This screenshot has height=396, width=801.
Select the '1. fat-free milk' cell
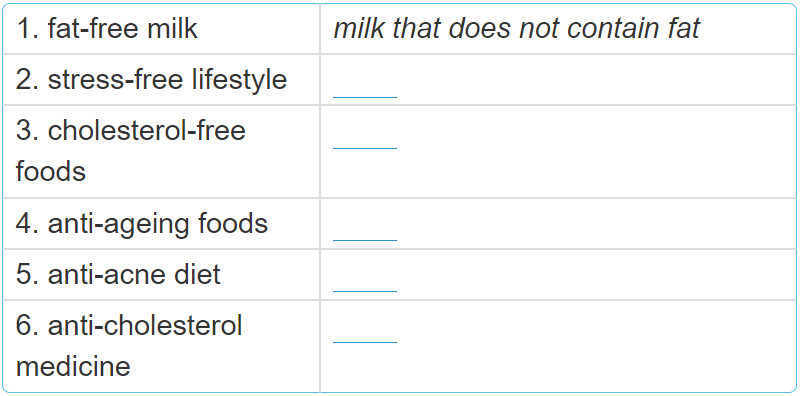pyautogui.click(x=161, y=29)
